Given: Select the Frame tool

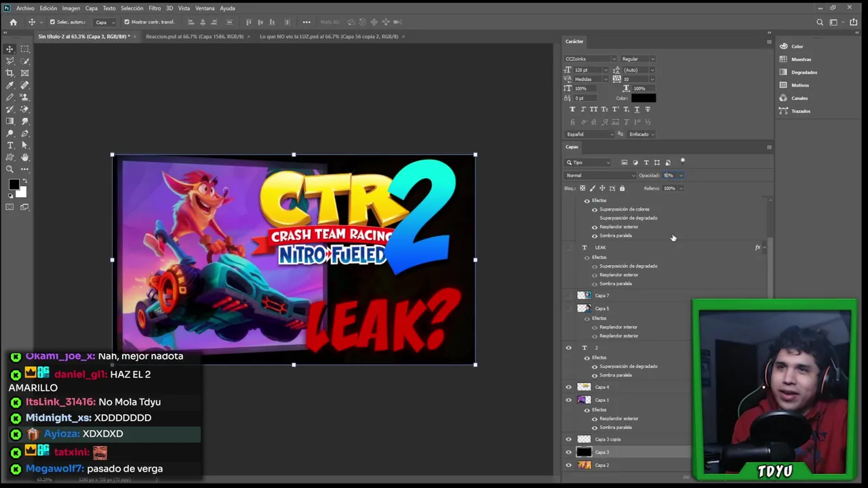Looking at the screenshot, I should (25, 73).
